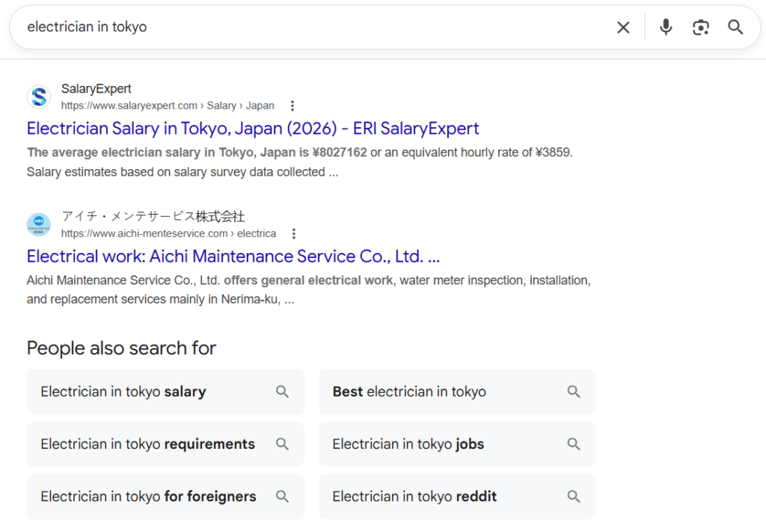This screenshot has height=532, width=766.
Task: Open 'Electrical work: Aichi Maintenance Service Co., Ltd.' result
Action: (233, 257)
